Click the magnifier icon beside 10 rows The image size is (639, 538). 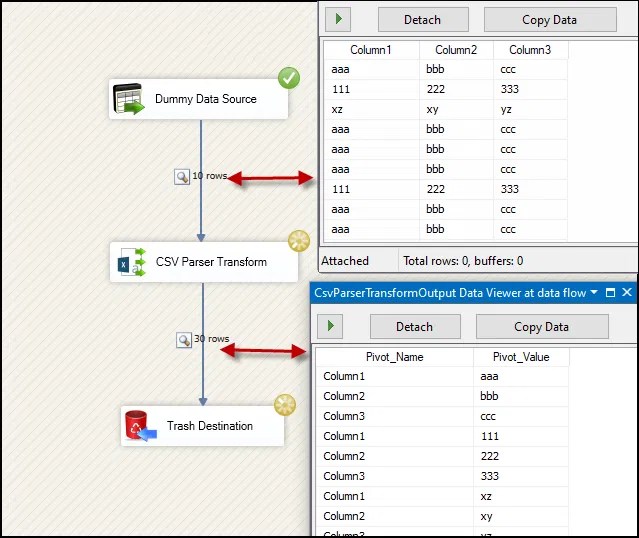point(182,176)
